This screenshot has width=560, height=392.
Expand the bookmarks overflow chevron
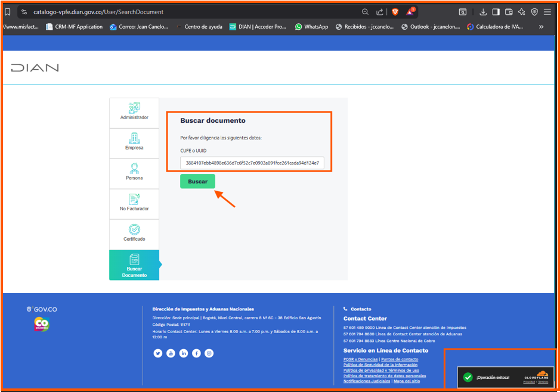click(x=541, y=27)
